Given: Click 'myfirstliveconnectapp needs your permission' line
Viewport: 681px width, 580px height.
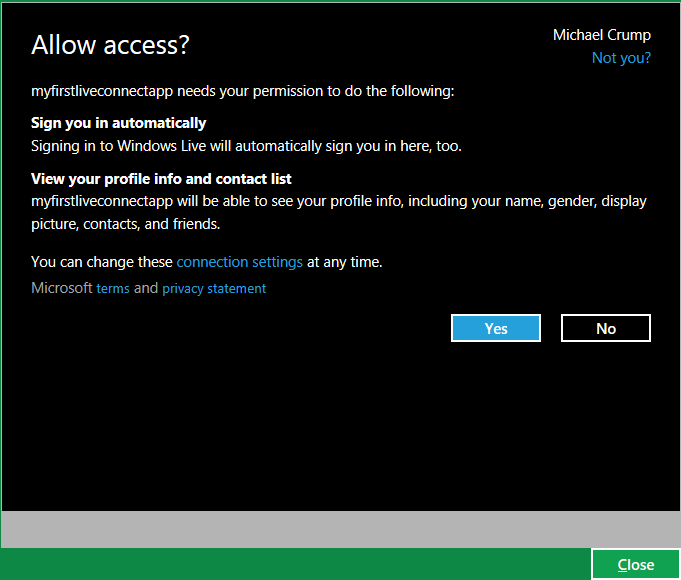Looking at the screenshot, I should (x=242, y=91).
